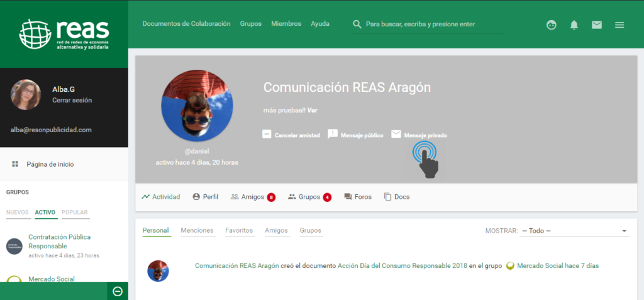Open Documentos de Colaboración menu

(x=186, y=24)
